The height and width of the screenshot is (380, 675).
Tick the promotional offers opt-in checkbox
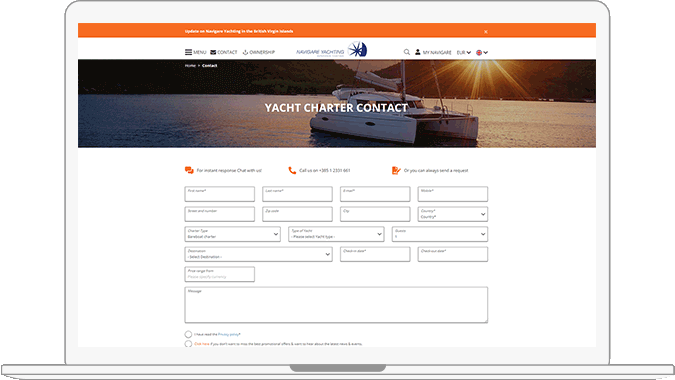coord(188,344)
